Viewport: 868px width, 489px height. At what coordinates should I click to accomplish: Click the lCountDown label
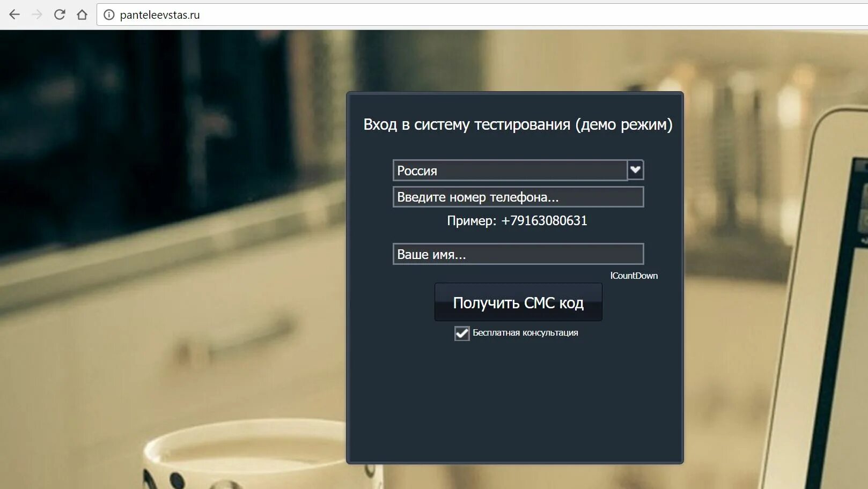click(x=634, y=276)
